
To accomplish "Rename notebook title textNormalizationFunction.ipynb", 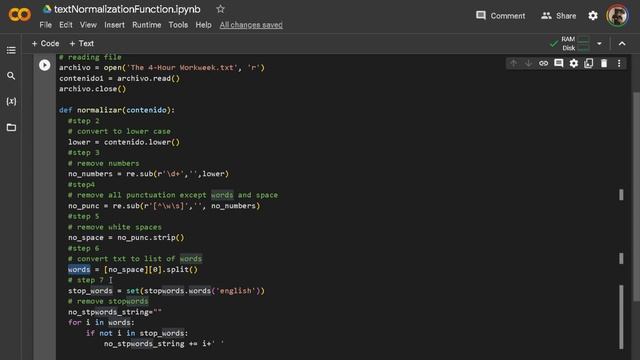I will click(127, 9).
